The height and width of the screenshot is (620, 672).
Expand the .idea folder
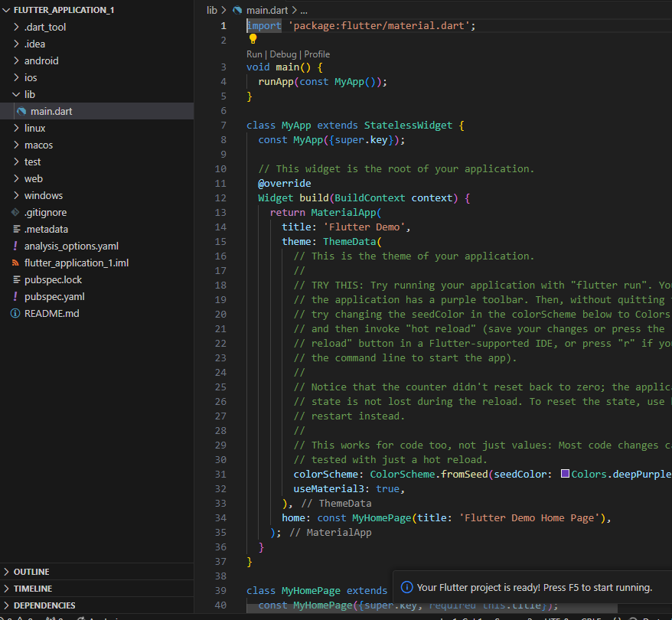coord(16,44)
